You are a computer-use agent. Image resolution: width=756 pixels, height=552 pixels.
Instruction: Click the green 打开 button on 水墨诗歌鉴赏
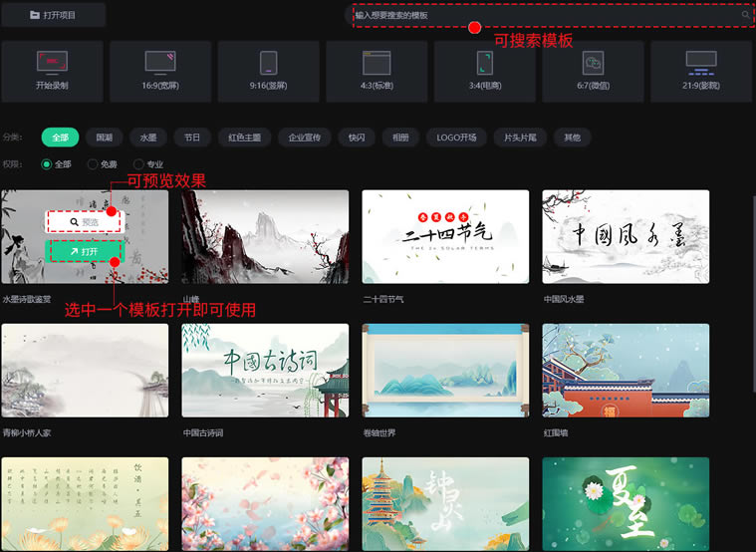point(85,251)
